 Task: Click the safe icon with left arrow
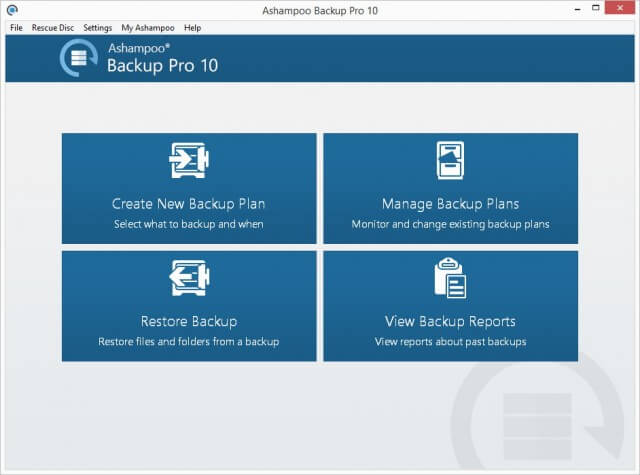(x=189, y=277)
